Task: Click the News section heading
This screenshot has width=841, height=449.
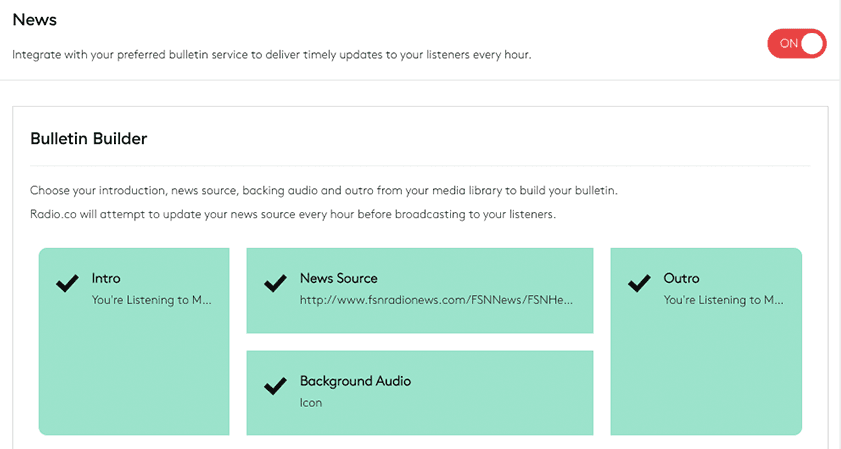Action: 34,20
